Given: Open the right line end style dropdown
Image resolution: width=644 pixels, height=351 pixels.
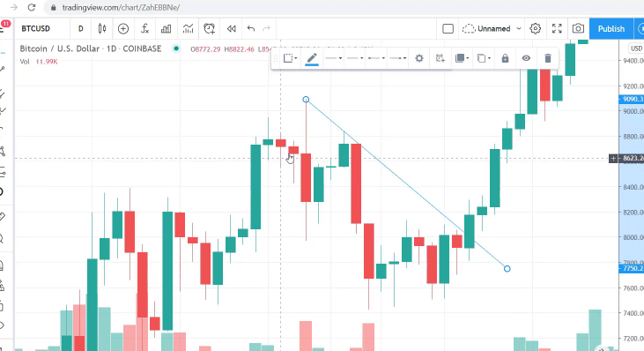Looking at the screenshot, I should [397, 58].
